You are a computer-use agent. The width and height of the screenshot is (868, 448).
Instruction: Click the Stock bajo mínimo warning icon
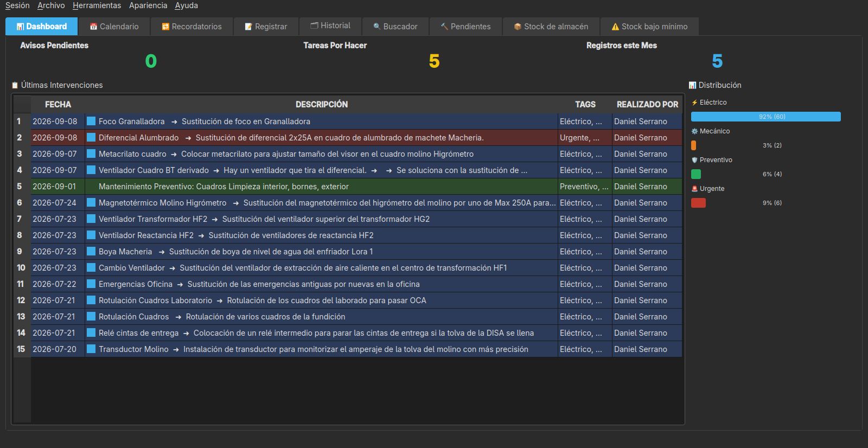(x=615, y=27)
